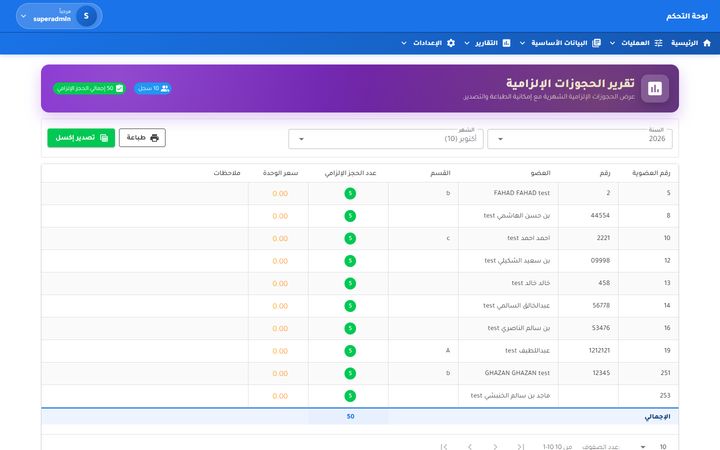The height and width of the screenshot is (450, 720).
Task: Click the لوحة التحكم title
Action: (687, 16)
